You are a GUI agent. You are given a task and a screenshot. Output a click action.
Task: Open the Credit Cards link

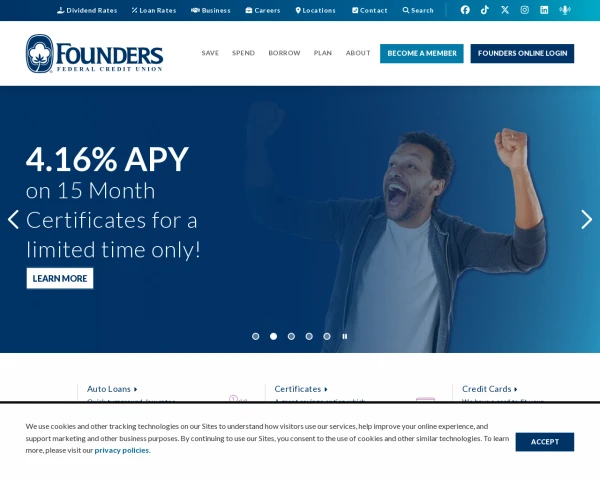490,389
